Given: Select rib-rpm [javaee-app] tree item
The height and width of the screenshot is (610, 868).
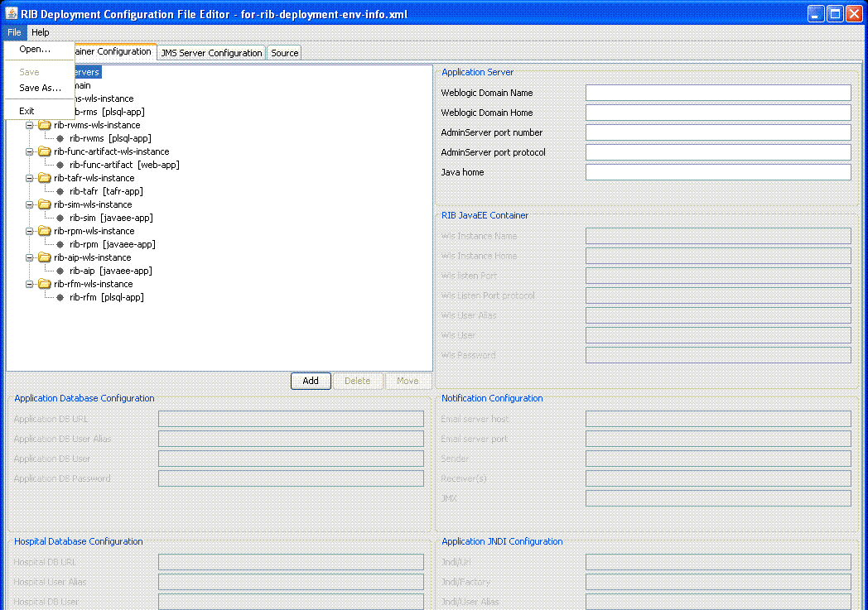Looking at the screenshot, I should pyautogui.click(x=113, y=245).
